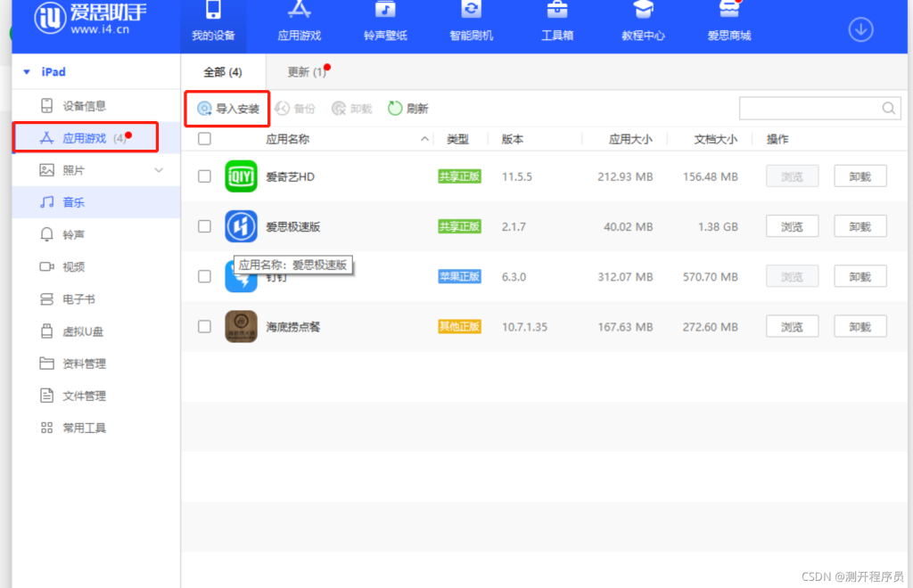This screenshot has width=913, height=588.
Task: Check the 海底捞点餐 row checkbox
Action: (x=204, y=326)
